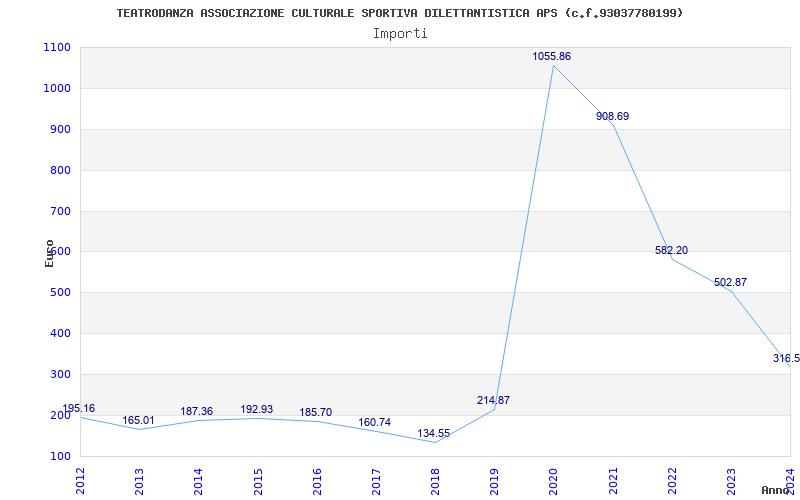The height and width of the screenshot is (500, 800).
Task: Click the 400 y-axis tick label
Action: click(x=60, y=334)
